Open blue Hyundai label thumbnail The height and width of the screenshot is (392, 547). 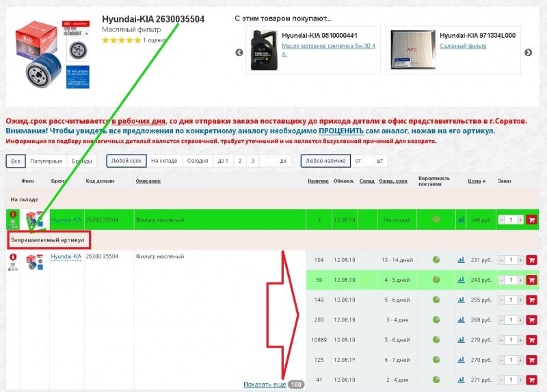(x=77, y=77)
